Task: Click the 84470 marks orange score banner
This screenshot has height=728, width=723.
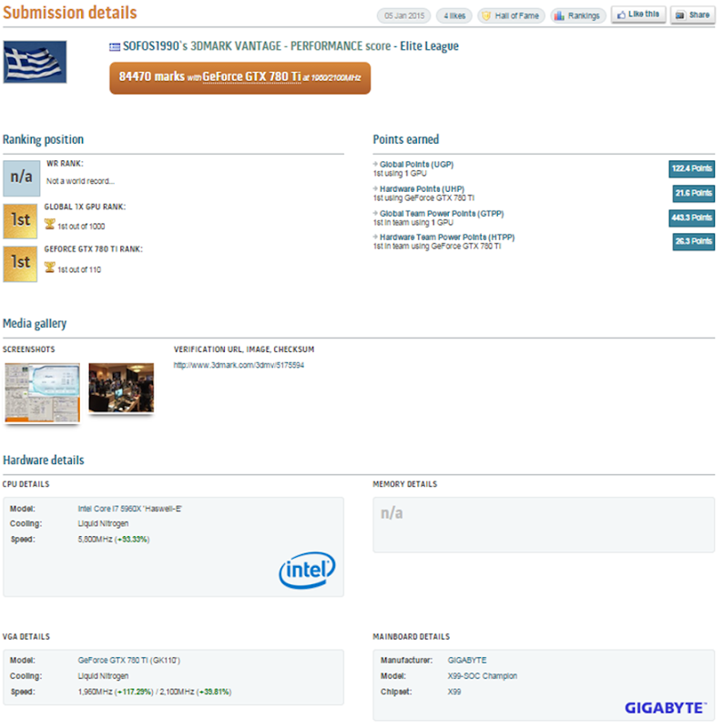Action: pyautogui.click(x=239, y=77)
